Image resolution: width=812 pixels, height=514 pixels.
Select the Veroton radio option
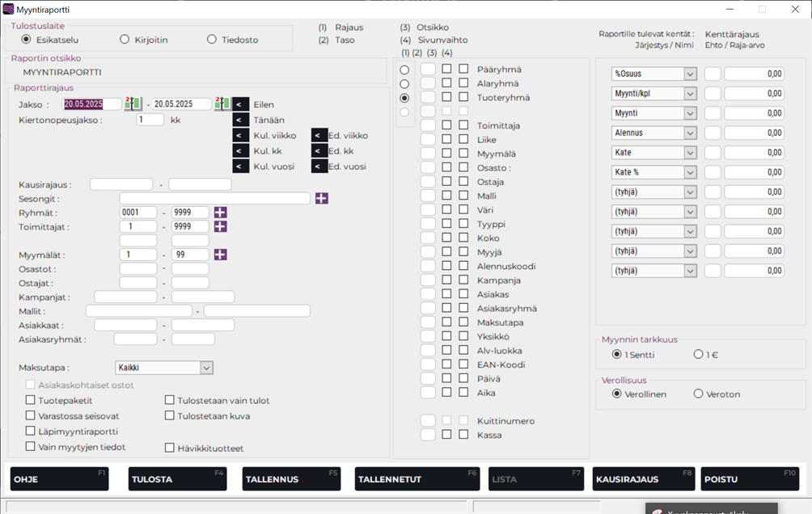pyautogui.click(x=699, y=394)
